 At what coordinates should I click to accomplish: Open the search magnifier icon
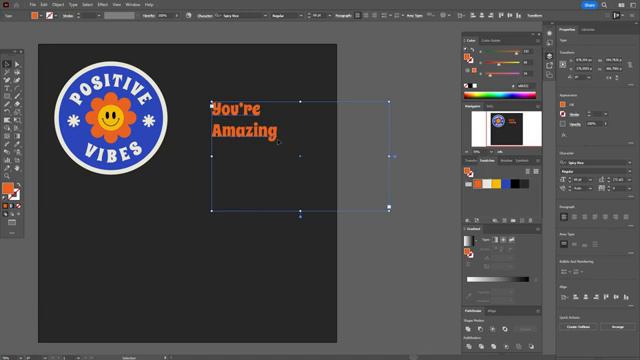[x=604, y=5]
